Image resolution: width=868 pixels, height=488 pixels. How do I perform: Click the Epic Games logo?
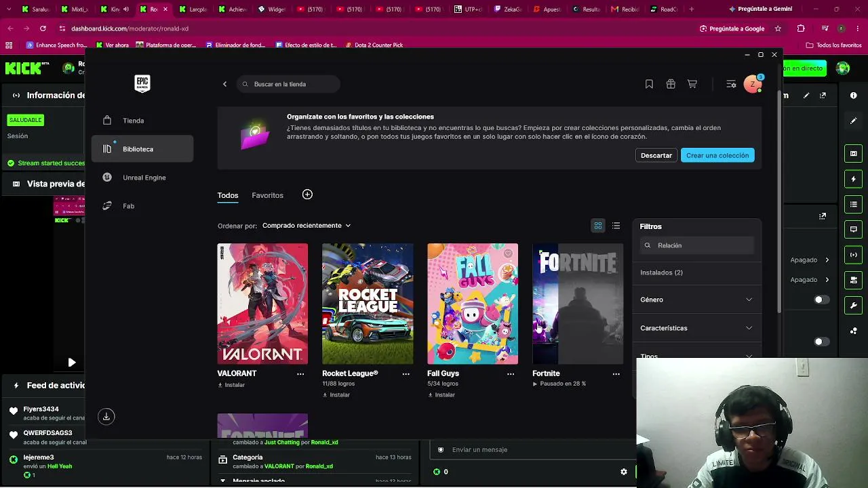(142, 83)
